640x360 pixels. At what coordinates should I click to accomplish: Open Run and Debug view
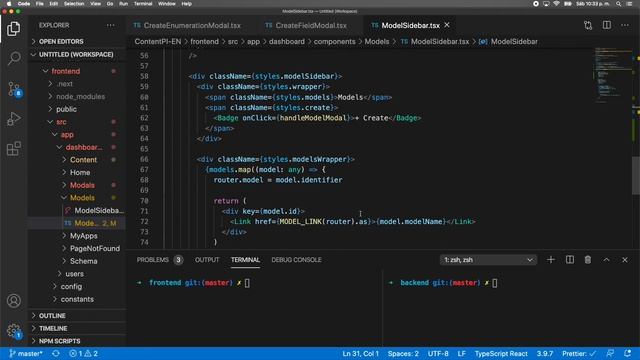pos(13,119)
